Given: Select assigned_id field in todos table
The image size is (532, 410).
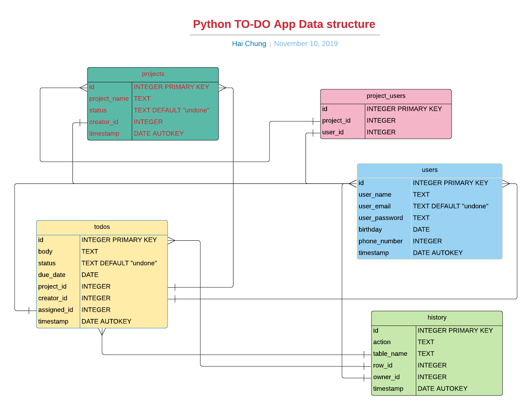Looking at the screenshot, I should coord(55,310).
